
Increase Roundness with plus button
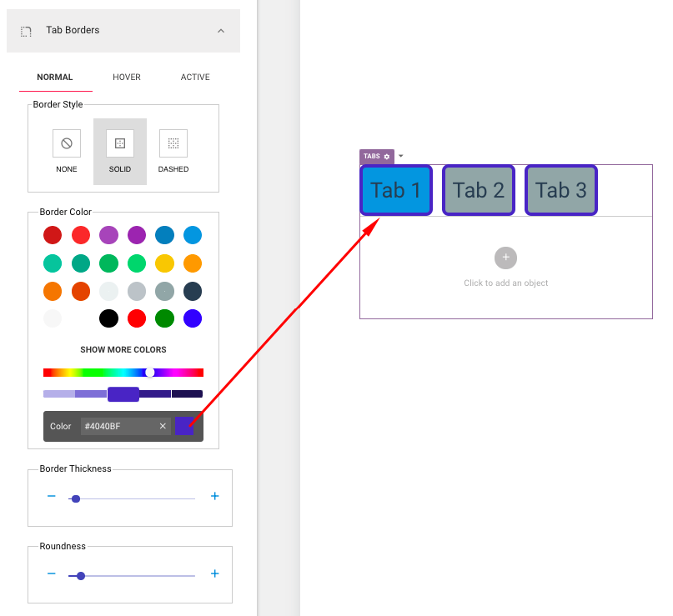click(215, 573)
